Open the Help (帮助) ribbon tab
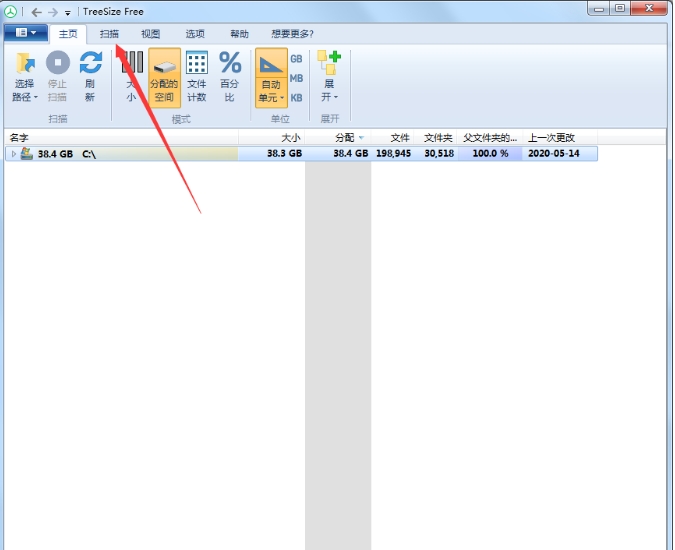675x550 pixels. 239,34
